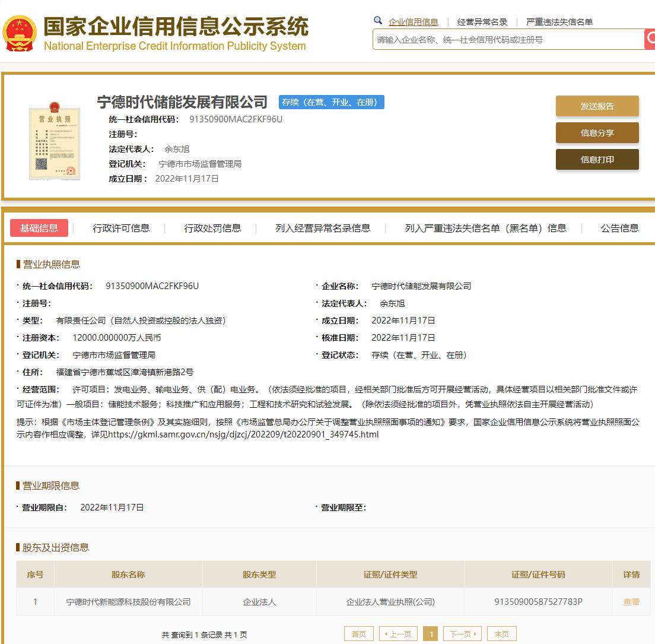This screenshot has height=644, width=655.
Task: Open the 基础信息 tab
Action: click(39, 228)
